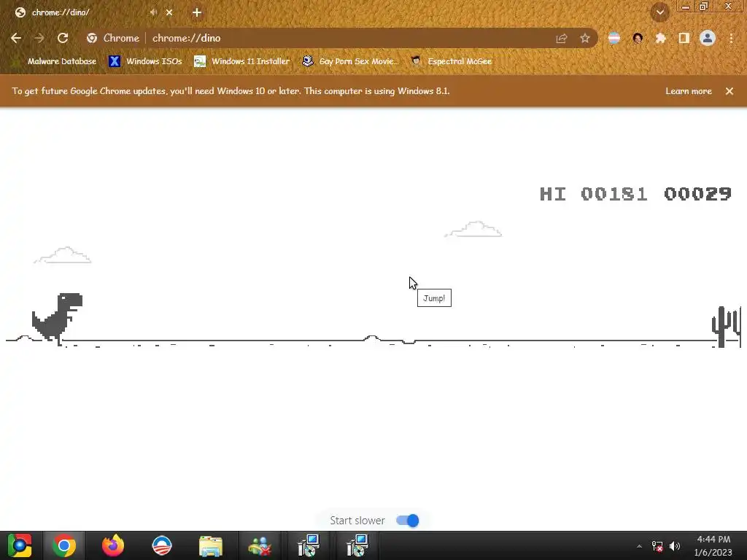Toggle the side panel icon

pos(684,38)
